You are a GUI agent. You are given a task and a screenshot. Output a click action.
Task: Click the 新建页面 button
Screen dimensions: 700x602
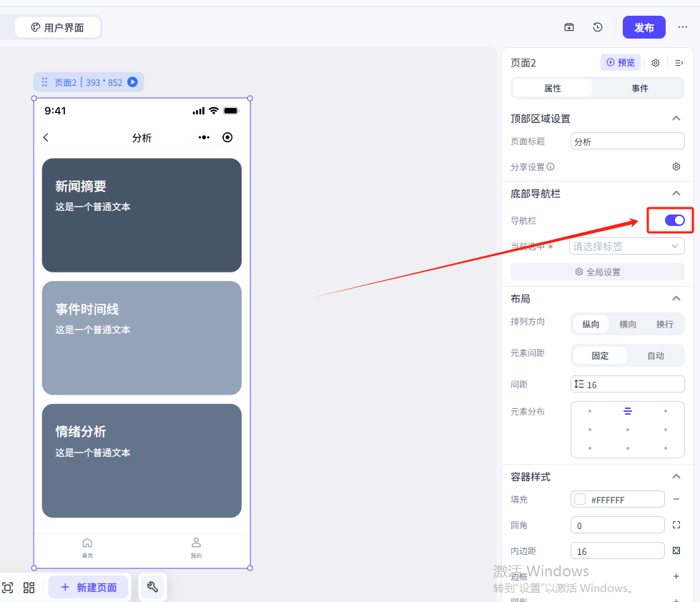89,587
